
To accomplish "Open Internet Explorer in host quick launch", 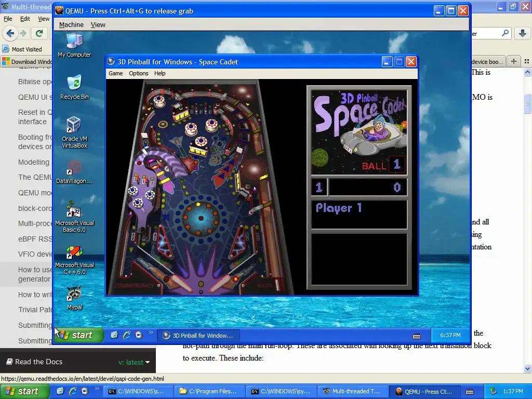I will click(x=72, y=391).
